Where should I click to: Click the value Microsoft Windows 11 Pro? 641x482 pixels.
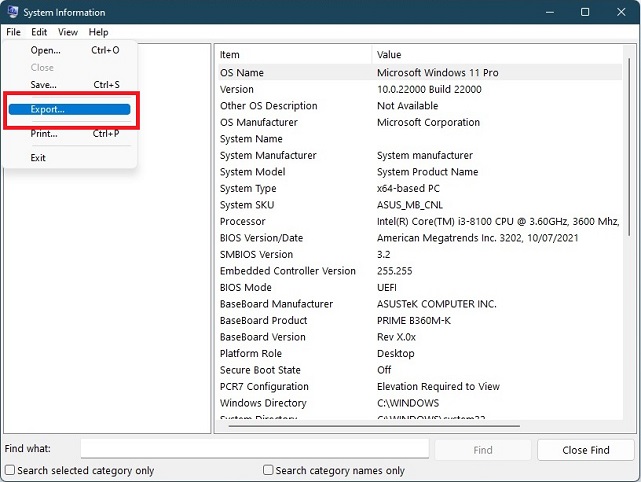pos(437,73)
